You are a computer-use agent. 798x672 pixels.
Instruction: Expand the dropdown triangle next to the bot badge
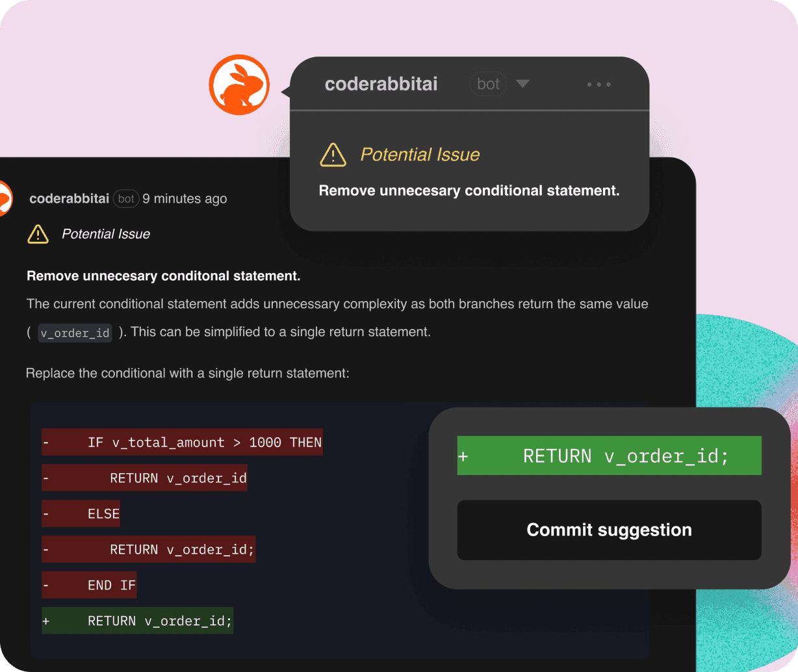point(522,84)
